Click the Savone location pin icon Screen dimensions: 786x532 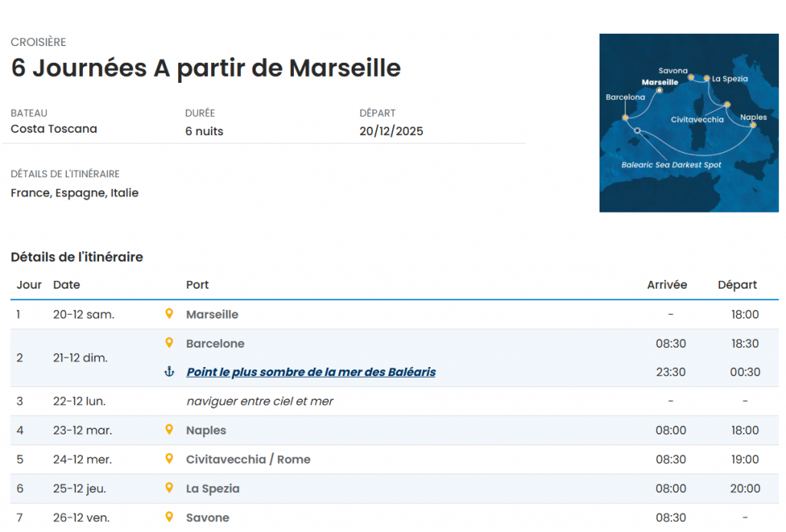(x=169, y=517)
